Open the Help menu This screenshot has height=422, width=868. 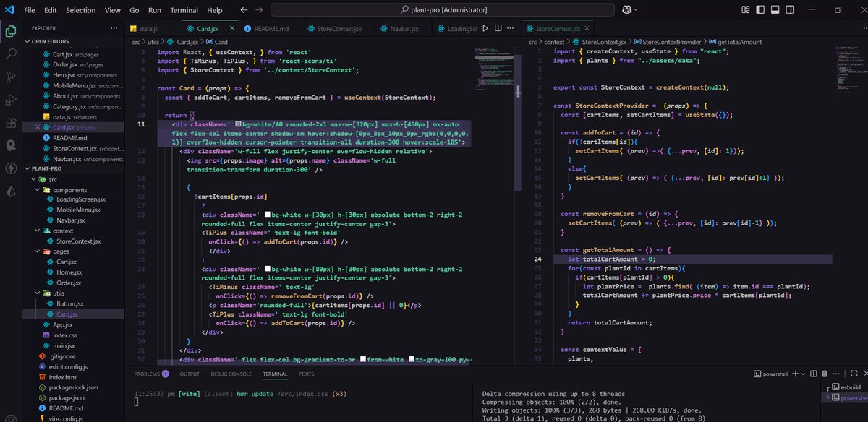(x=215, y=10)
